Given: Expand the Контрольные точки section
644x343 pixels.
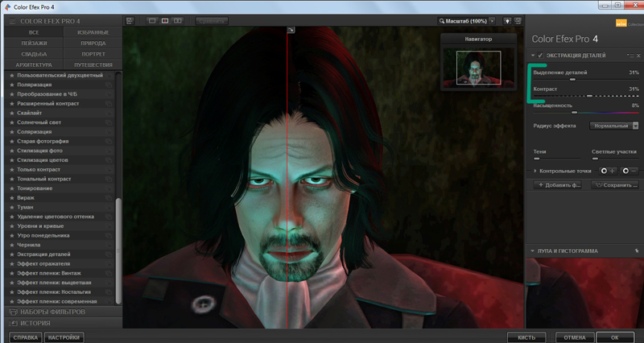Looking at the screenshot, I should point(535,171).
